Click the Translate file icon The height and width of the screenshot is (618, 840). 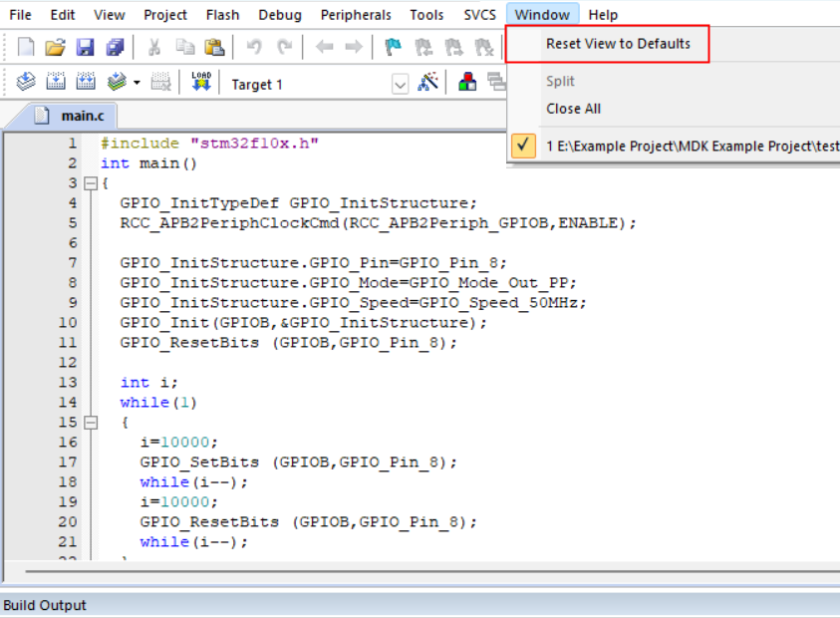tap(26, 83)
